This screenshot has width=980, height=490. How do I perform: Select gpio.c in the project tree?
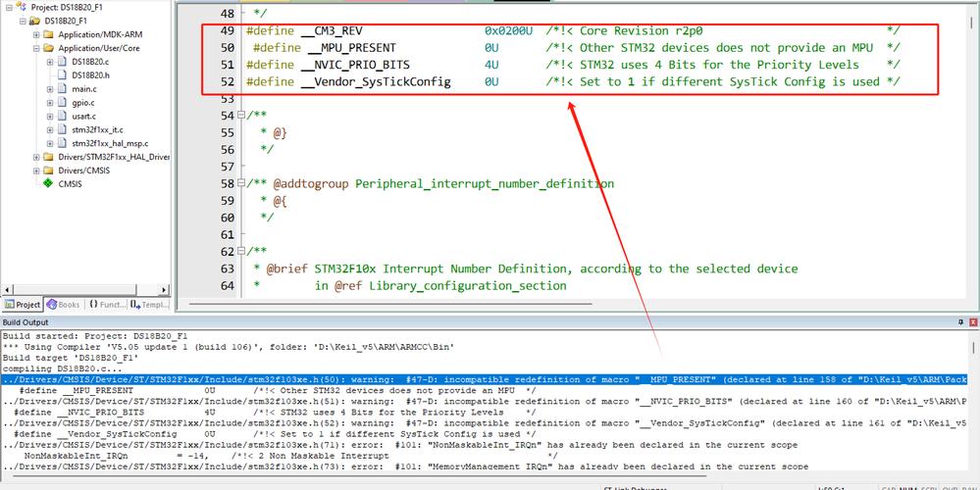pos(83,102)
